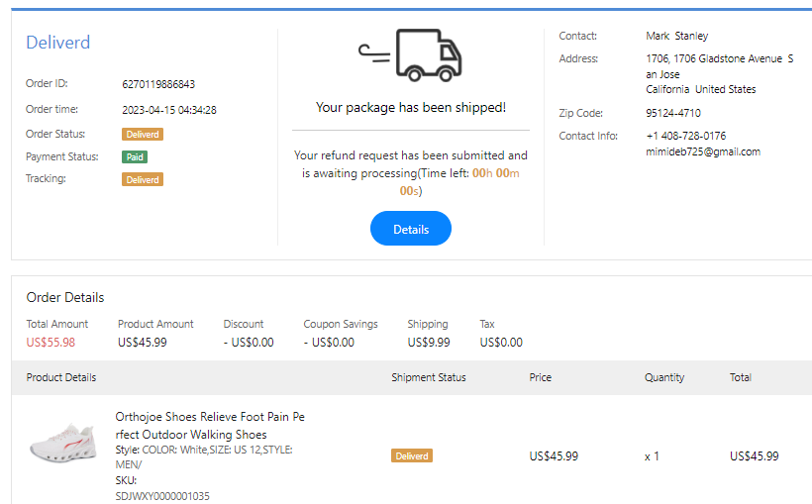The height and width of the screenshot is (504, 812).
Task: Click the Deliverd page heading
Action: pos(57,43)
